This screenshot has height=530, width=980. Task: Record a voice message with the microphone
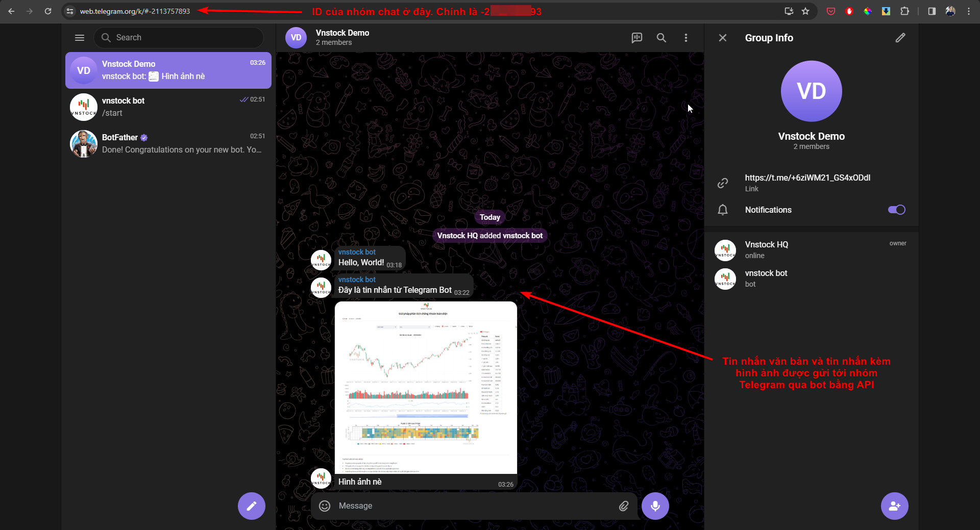(x=656, y=506)
